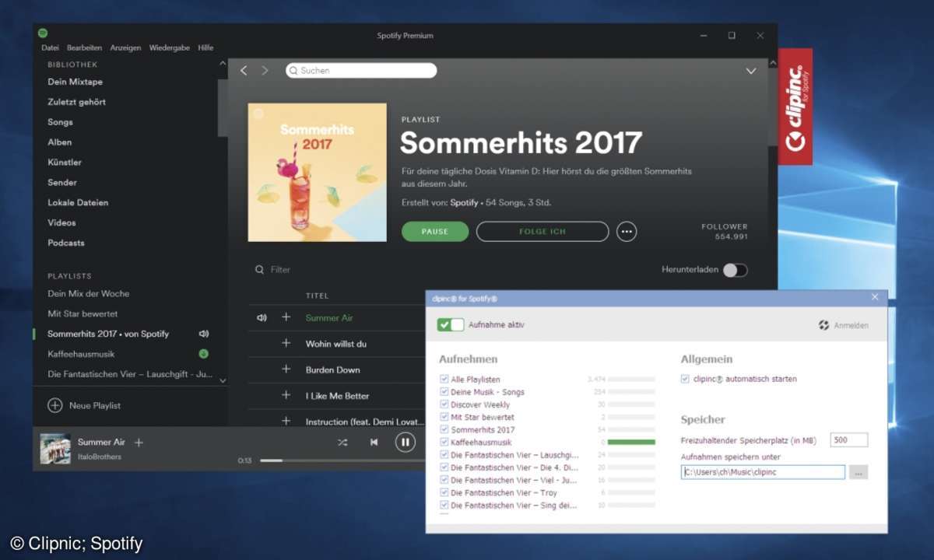Click the Neue Playlist plus icon
Screen dimensions: 934x560
55,405
